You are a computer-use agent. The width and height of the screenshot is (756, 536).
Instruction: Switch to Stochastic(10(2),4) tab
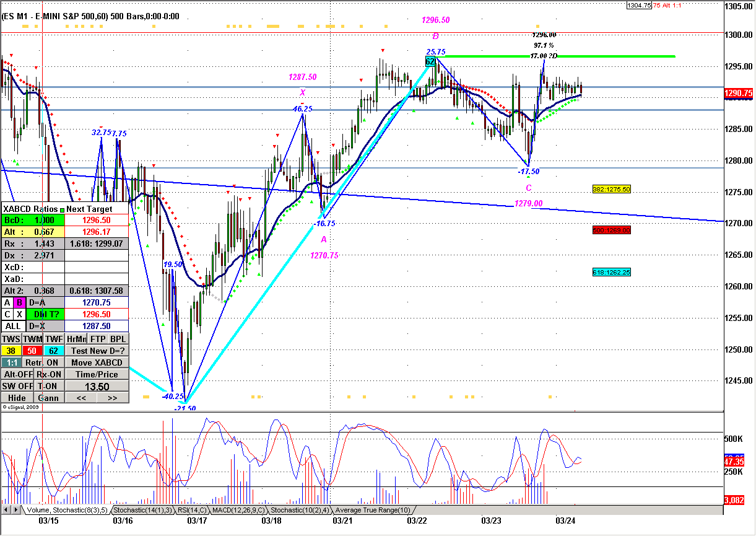(x=300, y=510)
